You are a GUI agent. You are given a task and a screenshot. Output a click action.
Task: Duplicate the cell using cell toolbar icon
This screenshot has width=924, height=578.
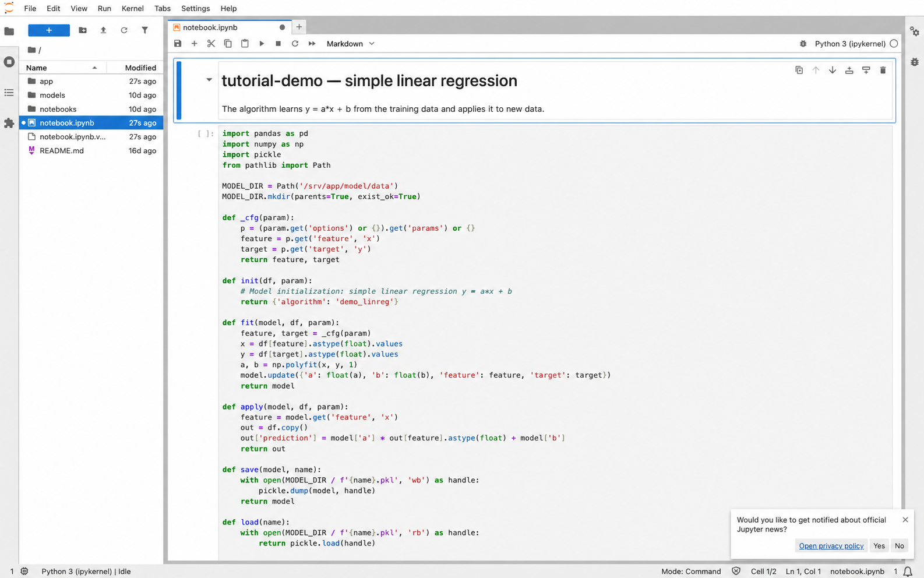(x=799, y=70)
